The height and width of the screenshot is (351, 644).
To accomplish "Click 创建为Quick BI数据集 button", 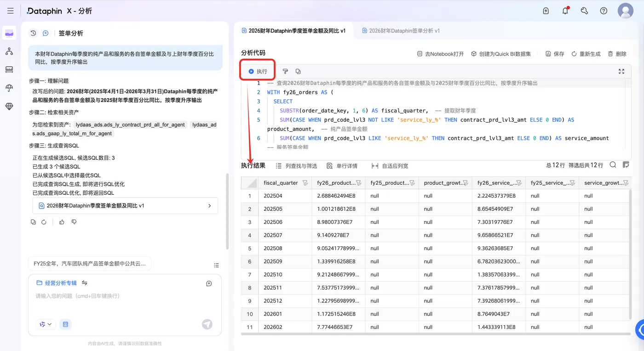I will [501, 54].
